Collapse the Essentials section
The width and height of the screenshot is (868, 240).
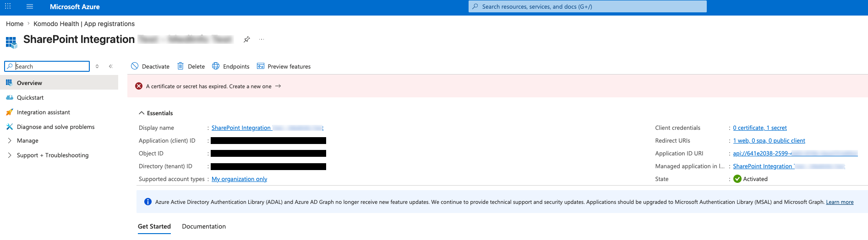click(156, 113)
